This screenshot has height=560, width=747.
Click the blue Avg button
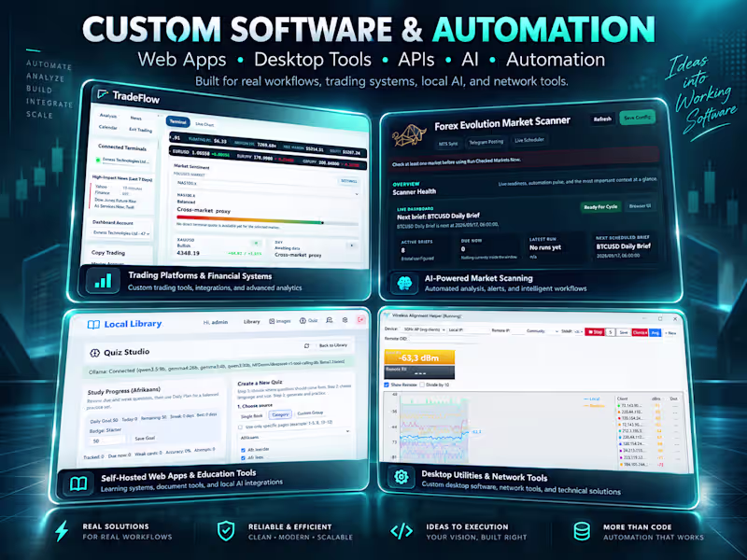(x=655, y=332)
